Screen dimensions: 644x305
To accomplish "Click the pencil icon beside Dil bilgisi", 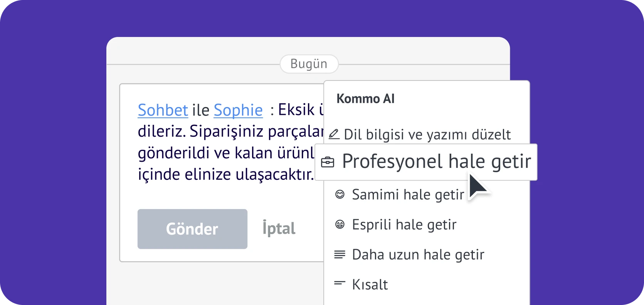I will point(334,134).
